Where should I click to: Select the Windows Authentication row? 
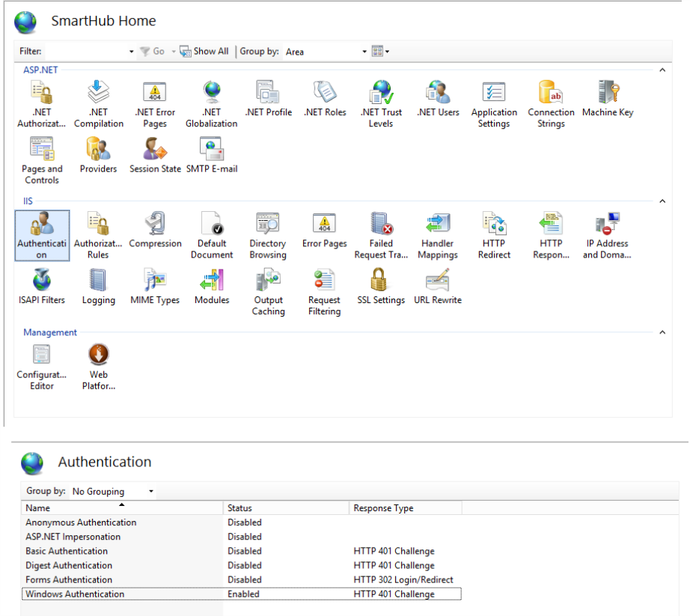click(75, 594)
